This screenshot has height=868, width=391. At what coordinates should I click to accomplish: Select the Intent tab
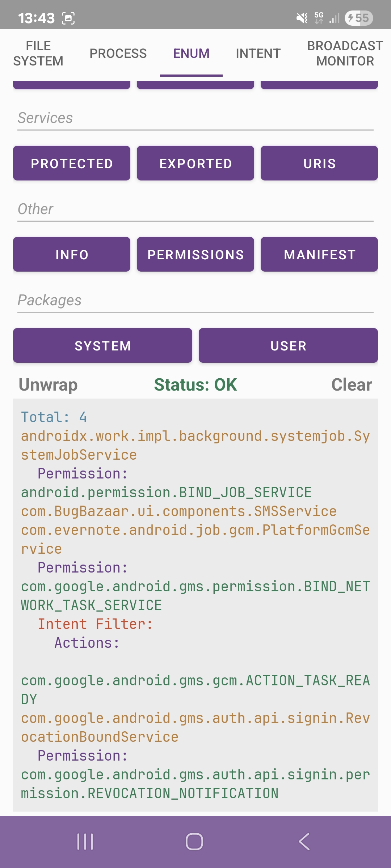pyautogui.click(x=258, y=54)
